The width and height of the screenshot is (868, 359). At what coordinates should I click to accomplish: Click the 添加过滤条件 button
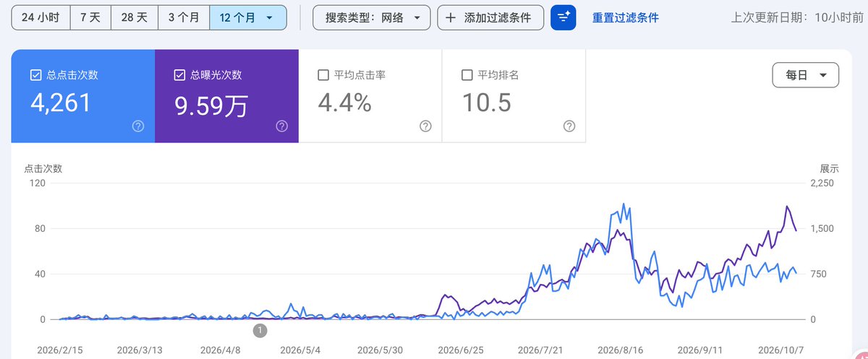[x=490, y=17]
